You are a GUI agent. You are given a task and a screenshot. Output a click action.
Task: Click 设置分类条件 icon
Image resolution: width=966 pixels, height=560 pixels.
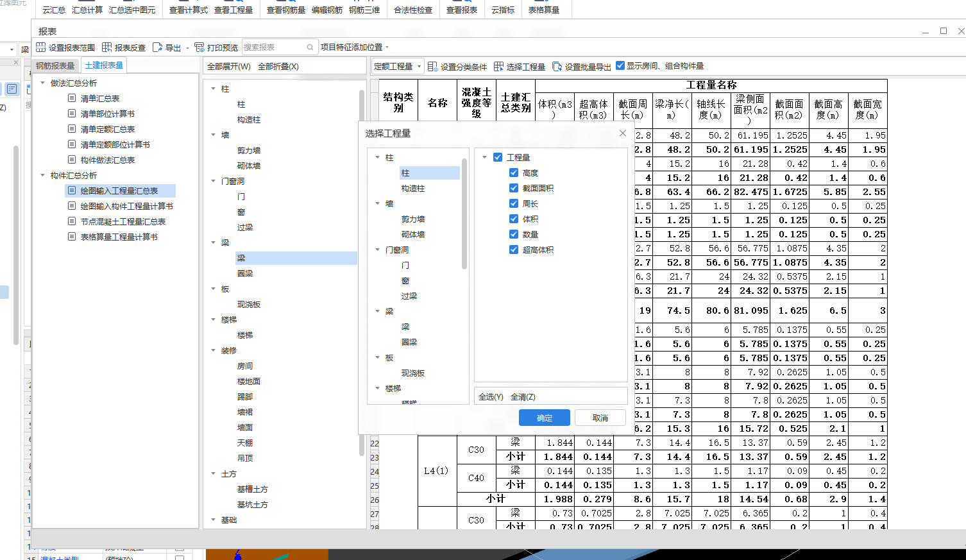[432, 66]
